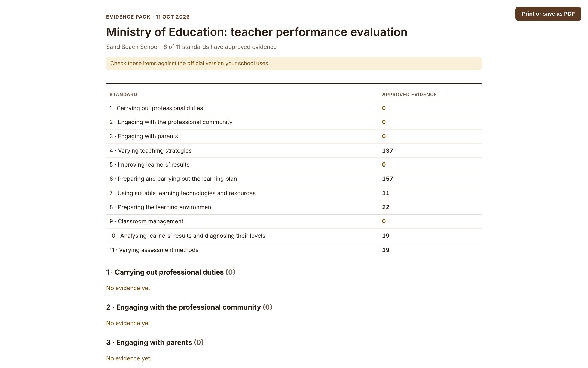This screenshot has height=368, width=588.
Task: Click the Improving learners' results row
Action: (x=294, y=165)
